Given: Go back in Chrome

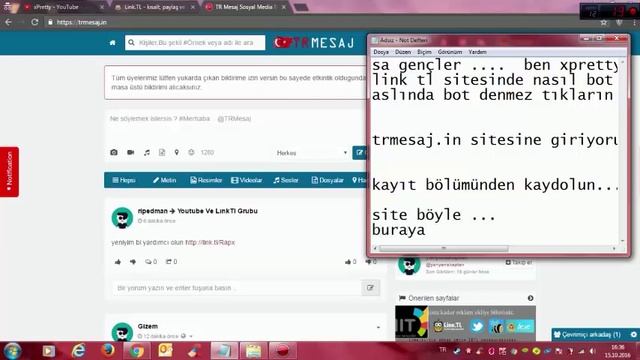Looking at the screenshot, I should 9,22.
